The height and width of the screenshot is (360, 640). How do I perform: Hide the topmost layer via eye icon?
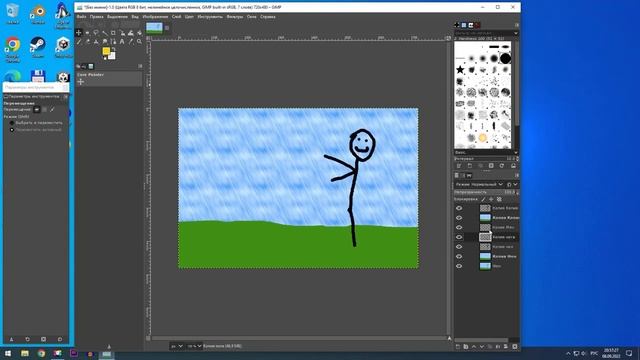(x=459, y=208)
